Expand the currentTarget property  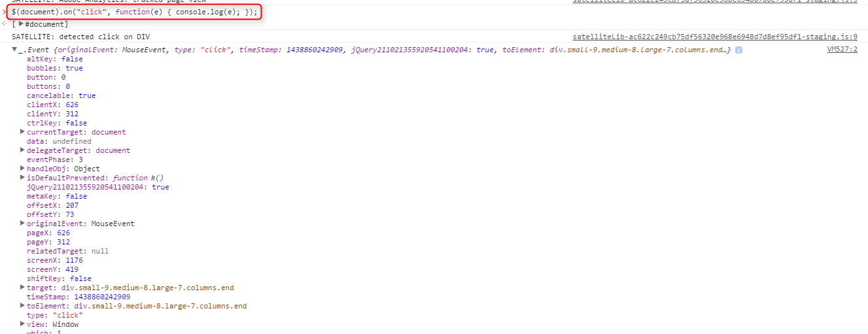tap(23, 132)
